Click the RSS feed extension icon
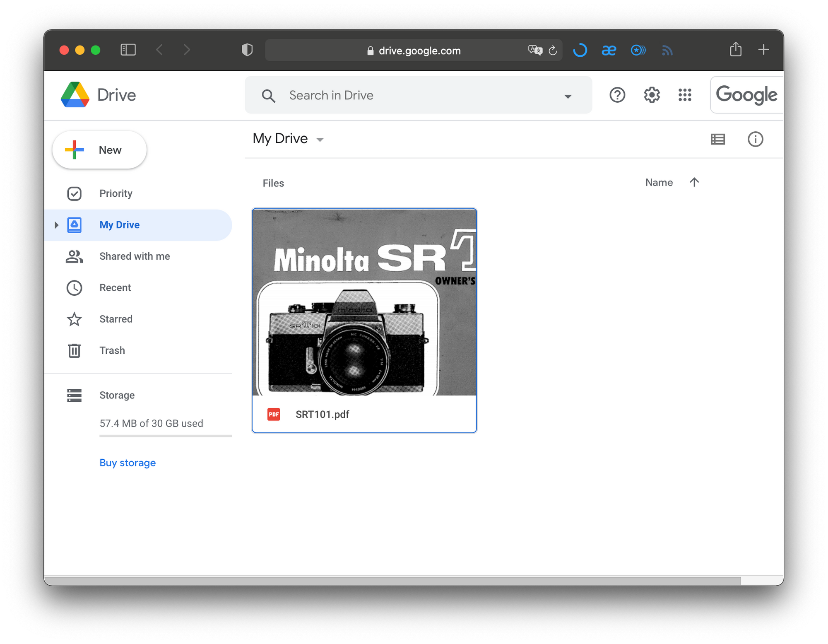The width and height of the screenshot is (828, 644). click(667, 51)
